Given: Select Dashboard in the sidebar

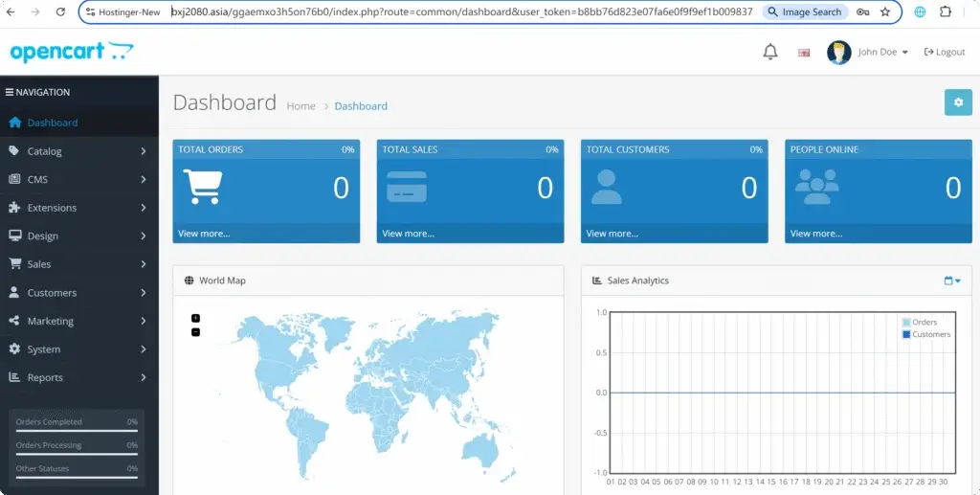Looking at the screenshot, I should pyautogui.click(x=53, y=123).
